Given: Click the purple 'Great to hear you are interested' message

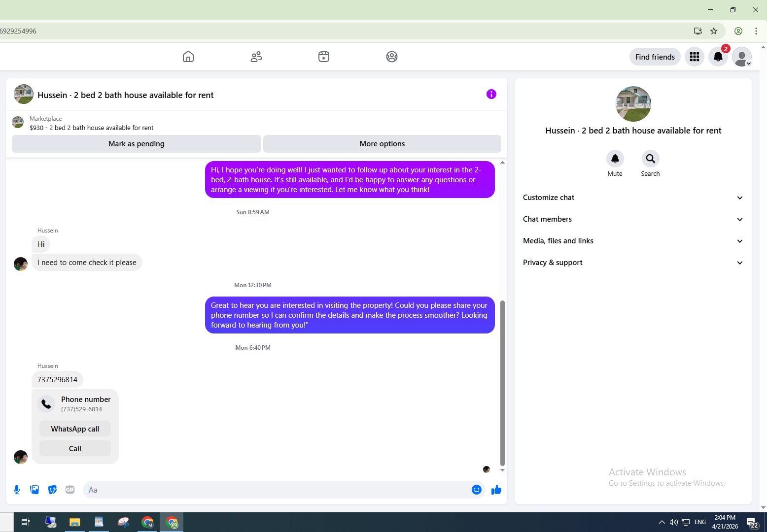Looking at the screenshot, I should (x=350, y=315).
